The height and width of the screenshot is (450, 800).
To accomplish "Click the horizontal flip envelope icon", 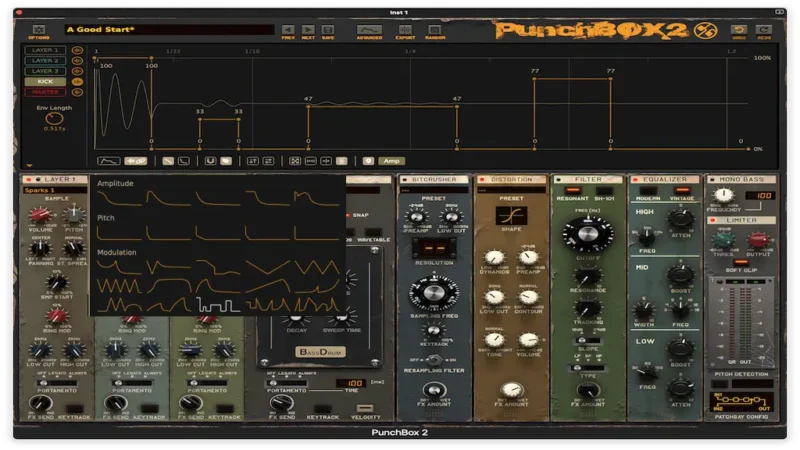I will point(268,161).
